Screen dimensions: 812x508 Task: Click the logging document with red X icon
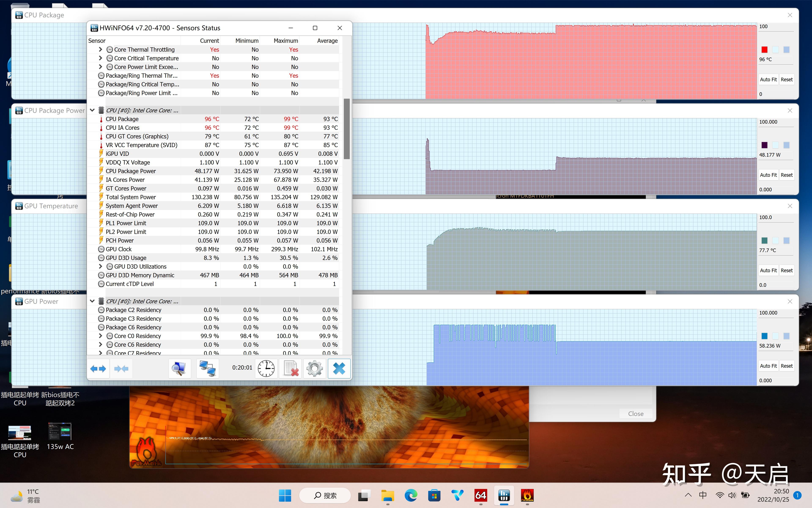pos(291,369)
